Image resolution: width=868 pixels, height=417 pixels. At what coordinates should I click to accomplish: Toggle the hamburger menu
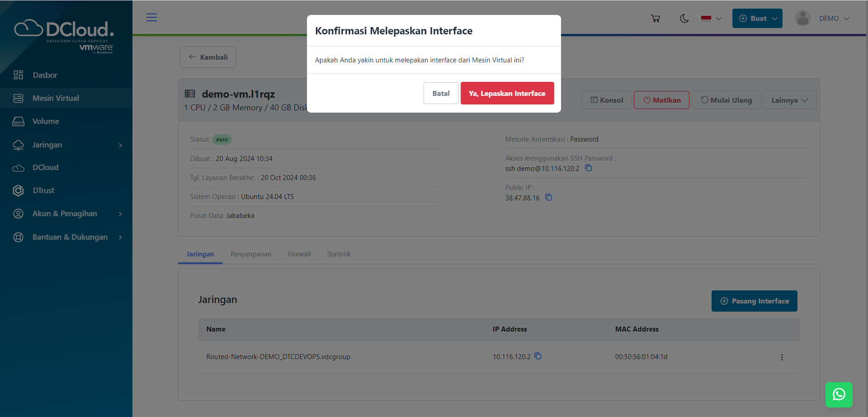pyautogui.click(x=151, y=17)
